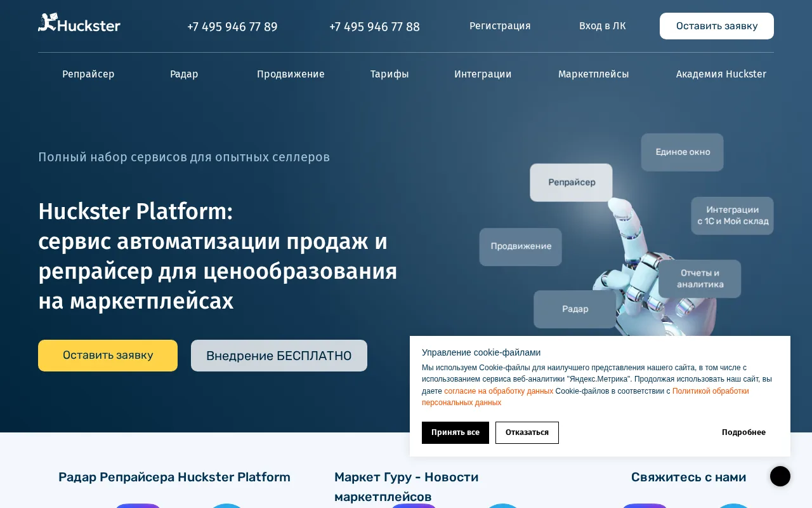Image resolution: width=812 pixels, height=508 pixels.
Task: Open the Академия Huckster menu item
Action: pyautogui.click(x=721, y=74)
